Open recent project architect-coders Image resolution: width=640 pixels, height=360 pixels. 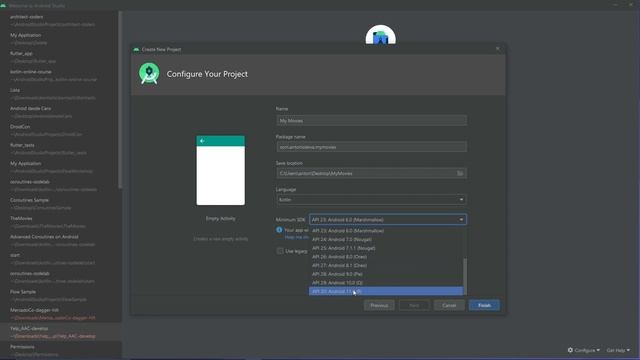click(60, 20)
